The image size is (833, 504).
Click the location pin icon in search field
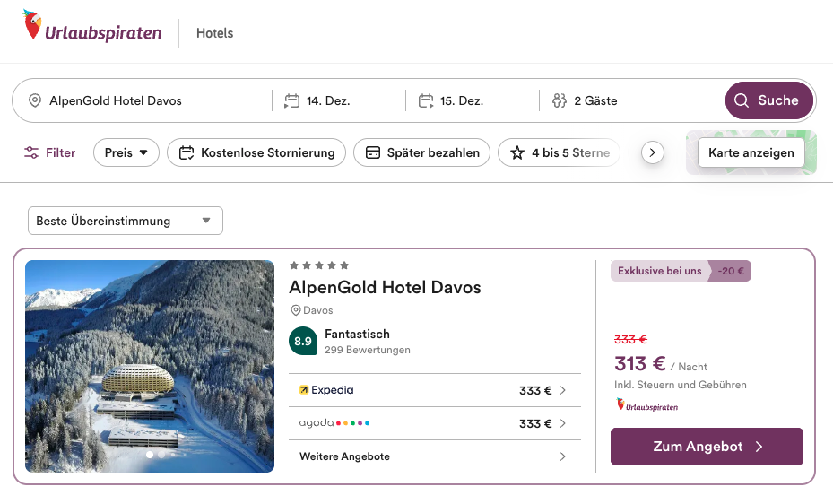click(x=35, y=100)
